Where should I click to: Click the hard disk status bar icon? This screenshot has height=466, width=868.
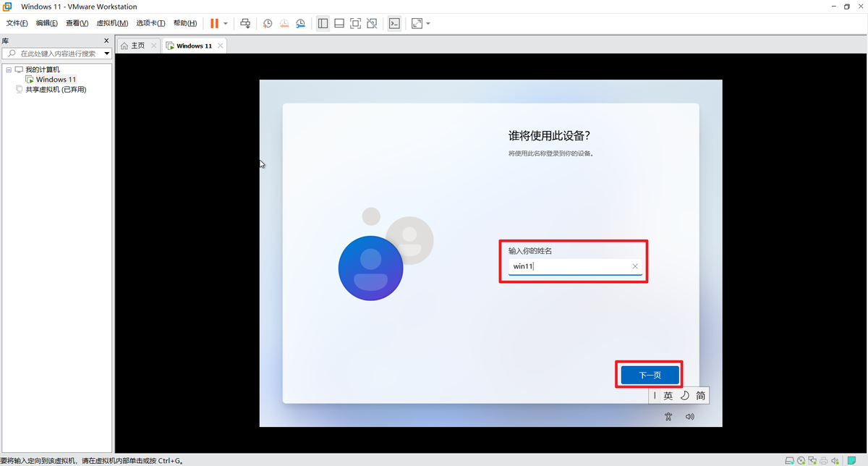point(790,460)
